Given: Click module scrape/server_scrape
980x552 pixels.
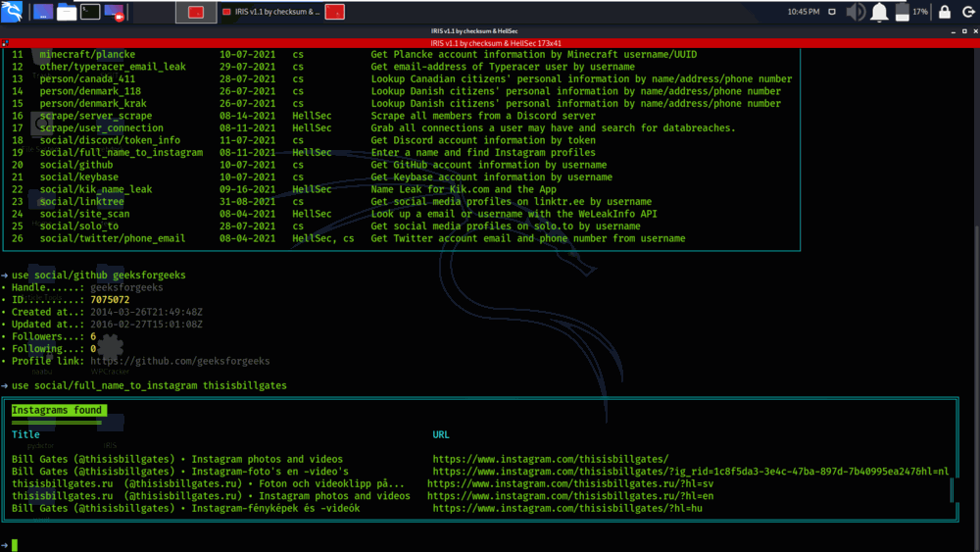Looking at the screenshot, I should tap(96, 116).
